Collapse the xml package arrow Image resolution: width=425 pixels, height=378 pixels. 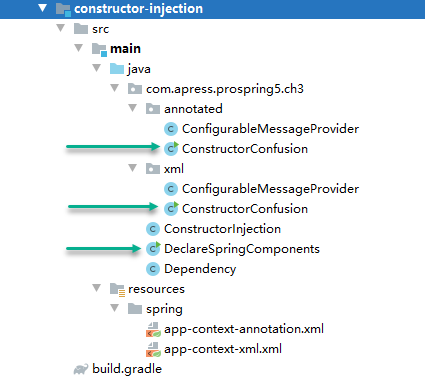click(133, 168)
